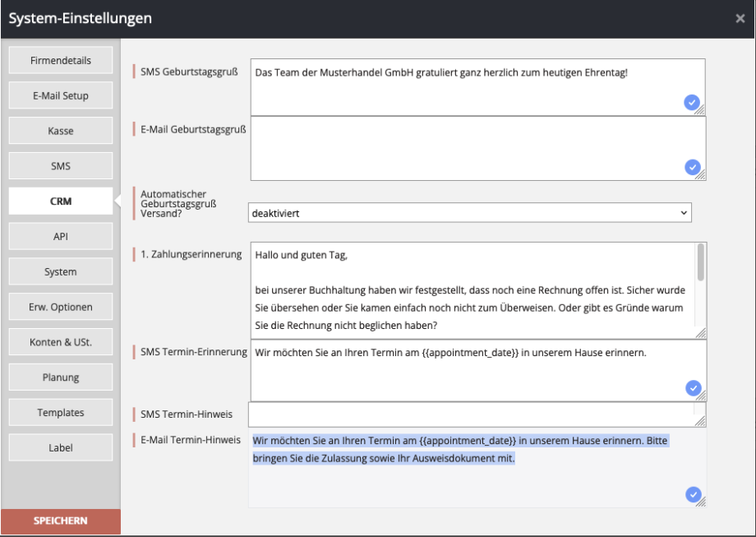Click checkmark icon in E-Mail Termin-Hinweis field

click(692, 494)
